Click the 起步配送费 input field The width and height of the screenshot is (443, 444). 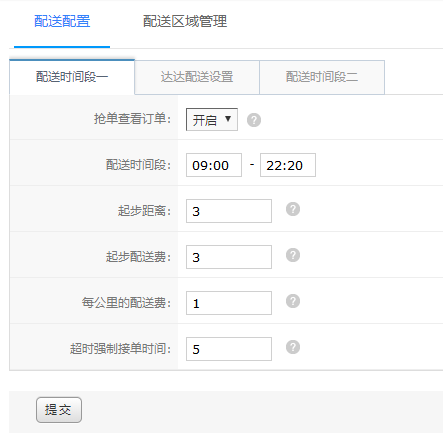[x=229, y=257]
